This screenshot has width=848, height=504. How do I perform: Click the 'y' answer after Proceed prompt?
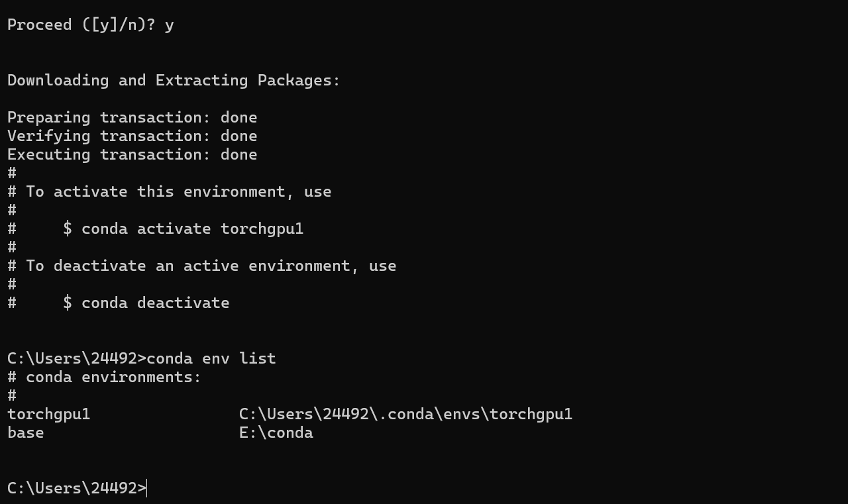coord(169,25)
